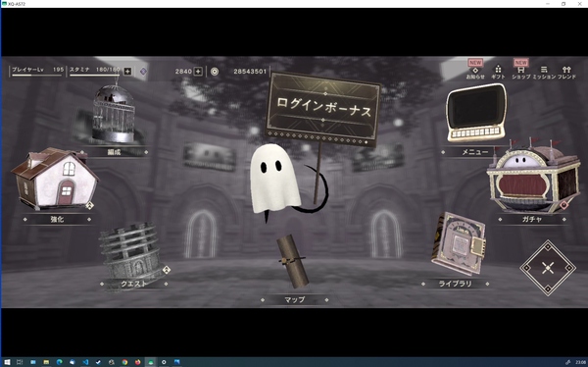This screenshot has width=588, height=367.
Task: Tap the white ghost character
Action: [x=274, y=180]
